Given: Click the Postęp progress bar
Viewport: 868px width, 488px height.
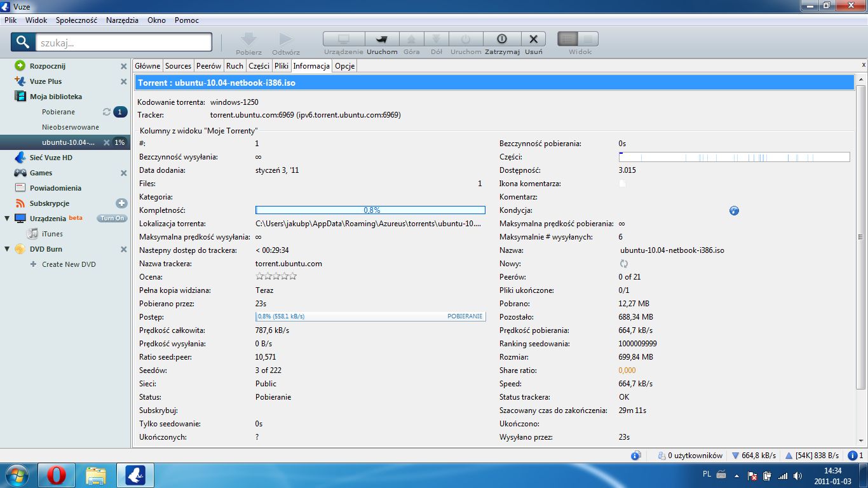Looking at the screenshot, I should [x=370, y=316].
